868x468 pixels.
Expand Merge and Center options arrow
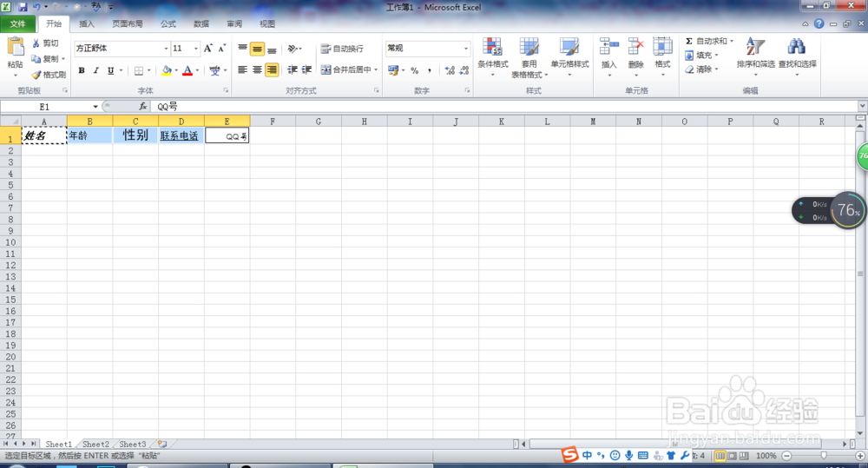(x=376, y=69)
